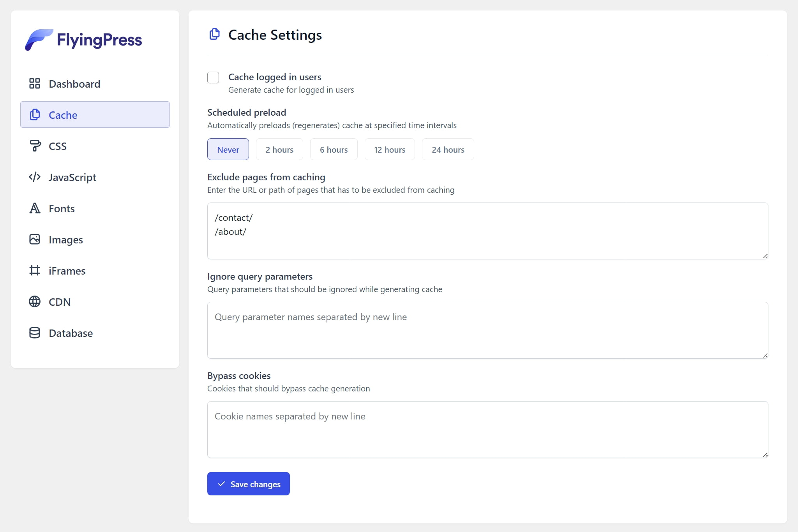Viewport: 798px width, 532px height.
Task: Choose the 6 hours preload interval
Action: (x=334, y=149)
